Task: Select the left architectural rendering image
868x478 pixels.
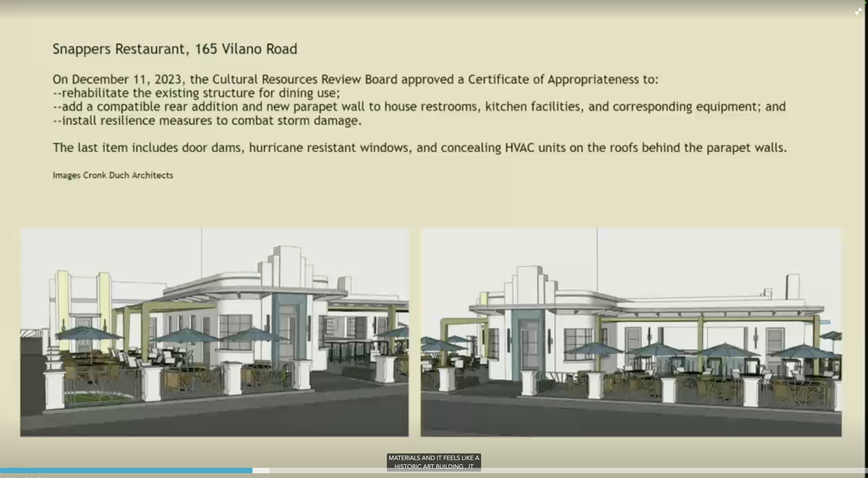Action: [214, 332]
